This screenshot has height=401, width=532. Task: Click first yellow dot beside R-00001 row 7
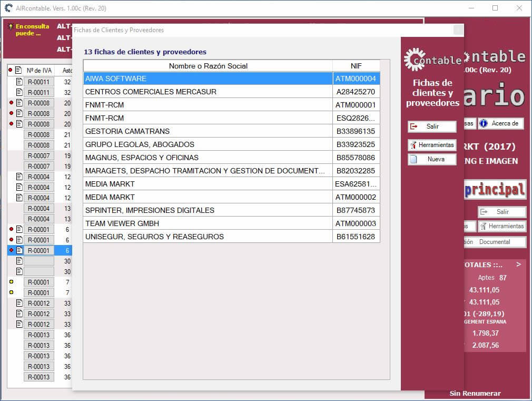pos(11,282)
